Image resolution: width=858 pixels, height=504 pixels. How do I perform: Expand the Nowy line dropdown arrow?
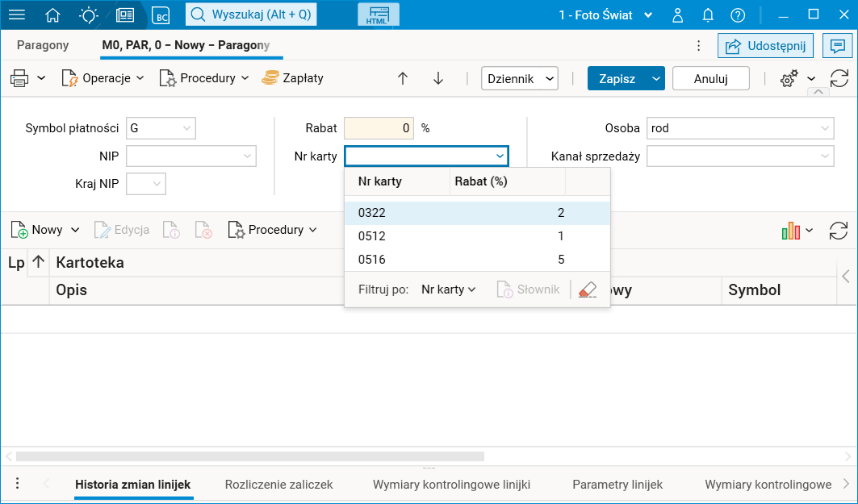[x=76, y=230]
